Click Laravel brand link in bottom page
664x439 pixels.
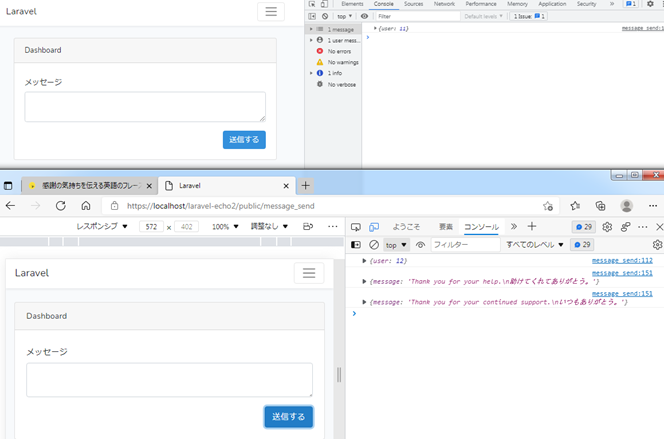point(32,273)
